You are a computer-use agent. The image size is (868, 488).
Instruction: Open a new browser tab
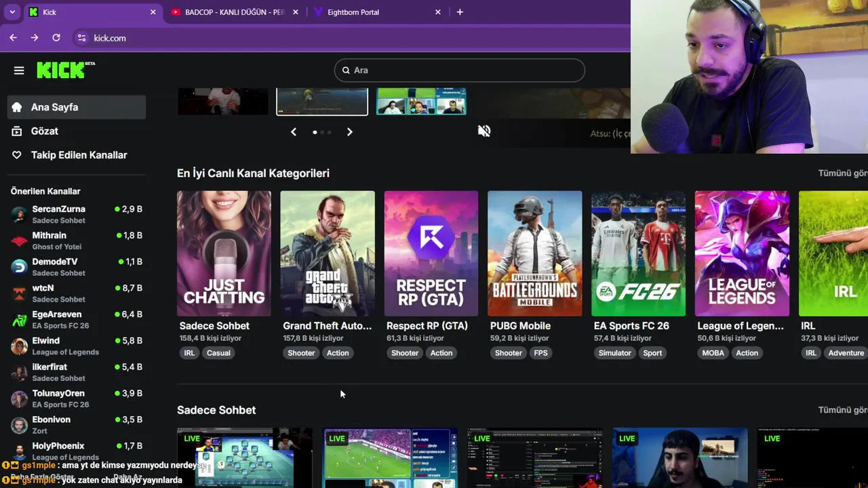pyautogui.click(x=460, y=12)
